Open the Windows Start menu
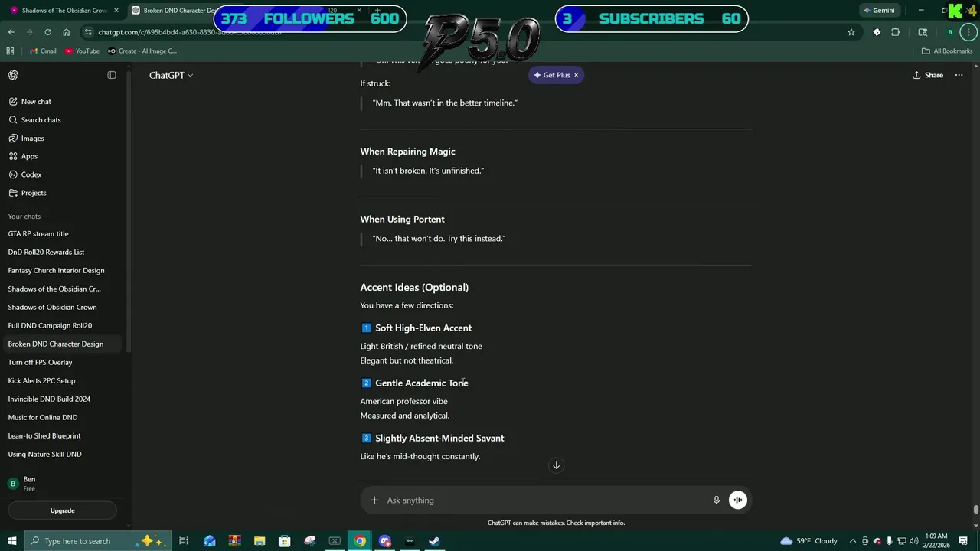The height and width of the screenshot is (551, 980). point(11,541)
